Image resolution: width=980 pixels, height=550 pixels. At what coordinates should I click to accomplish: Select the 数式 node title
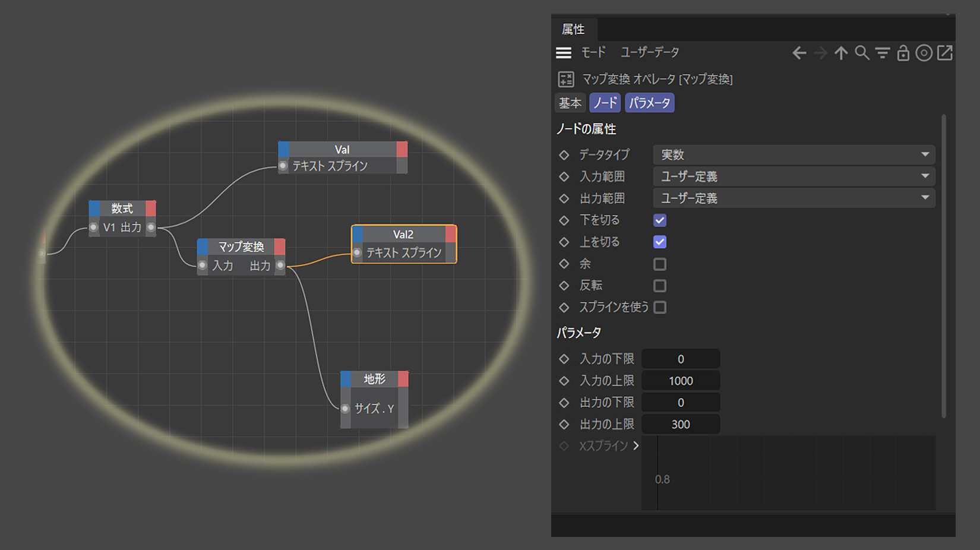click(122, 208)
